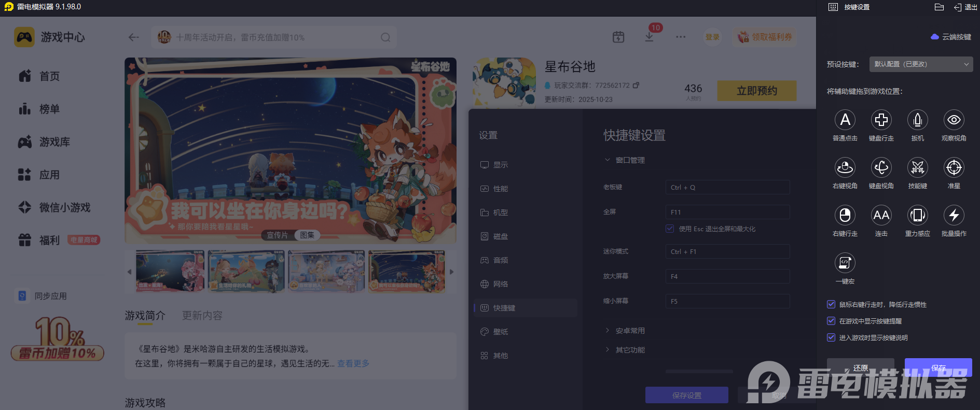980x410 pixels.
Task: Edit the 缩小屏幕 shortcut field F5
Action: pyautogui.click(x=728, y=301)
